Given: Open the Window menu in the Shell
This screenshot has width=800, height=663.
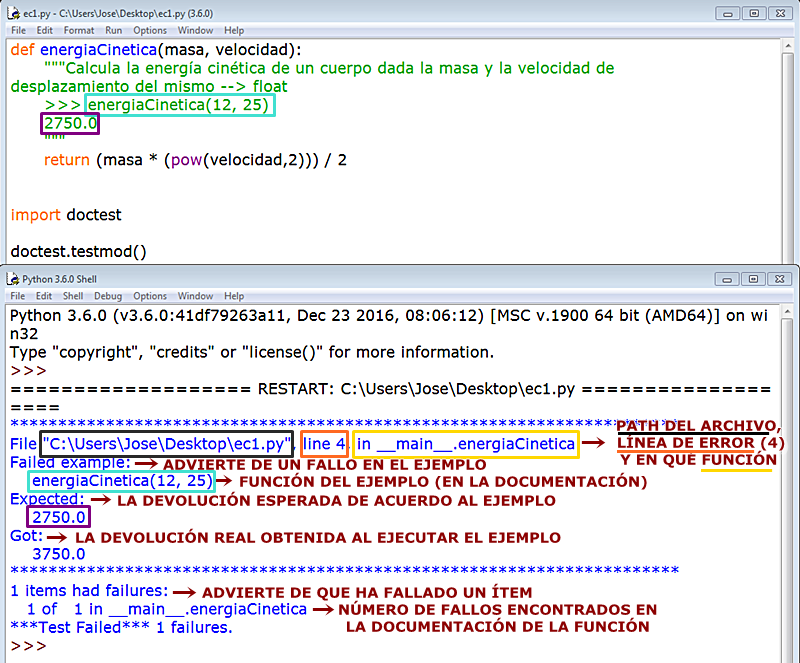Looking at the screenshot, I should 192,296.
